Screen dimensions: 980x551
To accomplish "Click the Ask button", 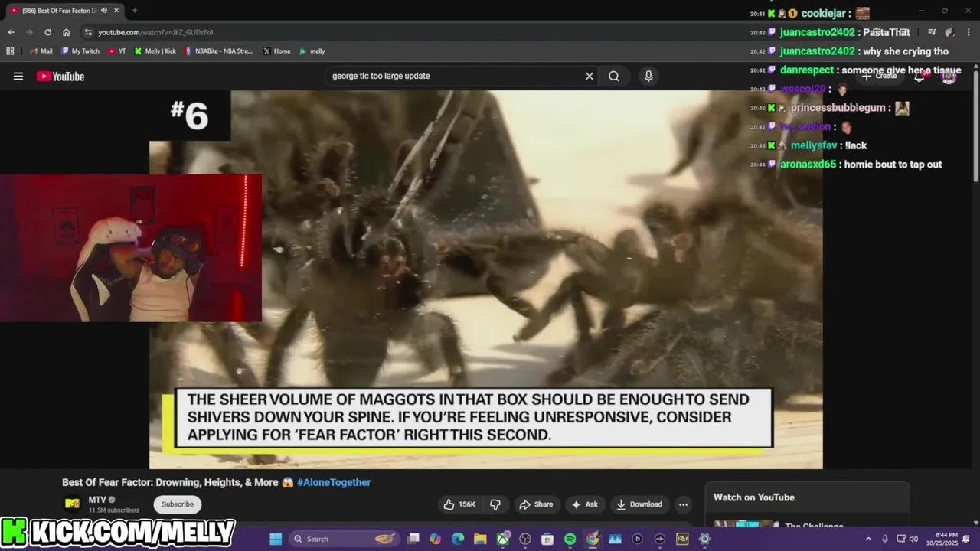I will [x=585, y=504].
